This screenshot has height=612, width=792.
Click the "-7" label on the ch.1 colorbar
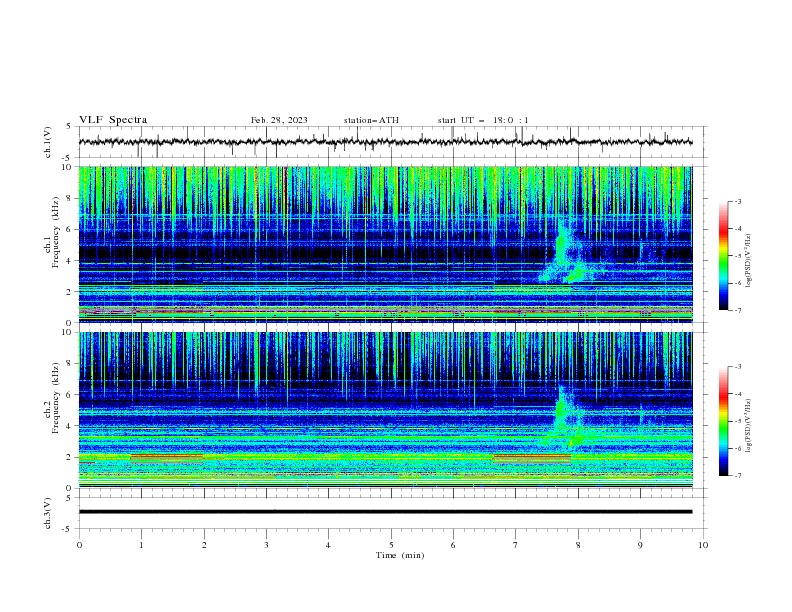737,310
